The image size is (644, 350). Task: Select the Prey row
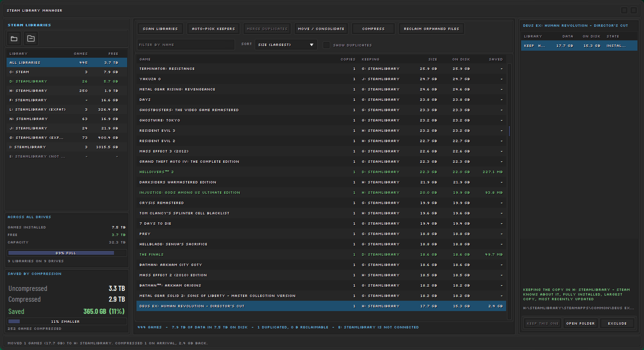click(321, 234)
